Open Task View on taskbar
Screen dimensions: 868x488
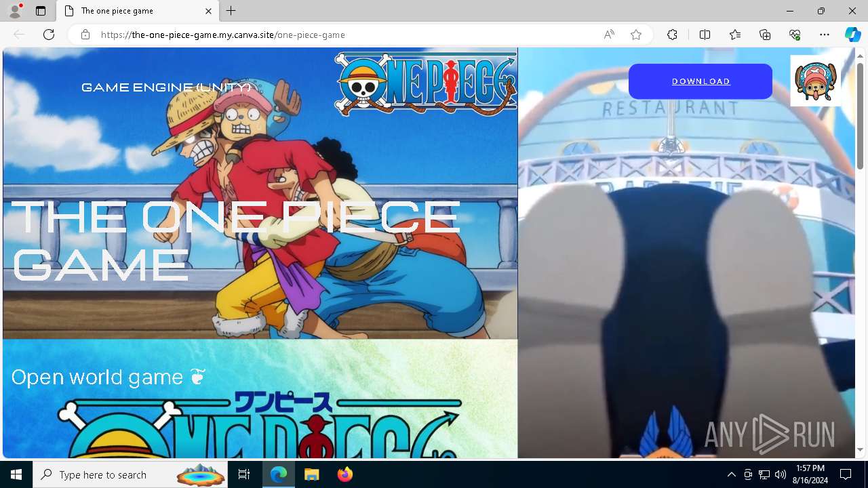click(x=244, y=474)
